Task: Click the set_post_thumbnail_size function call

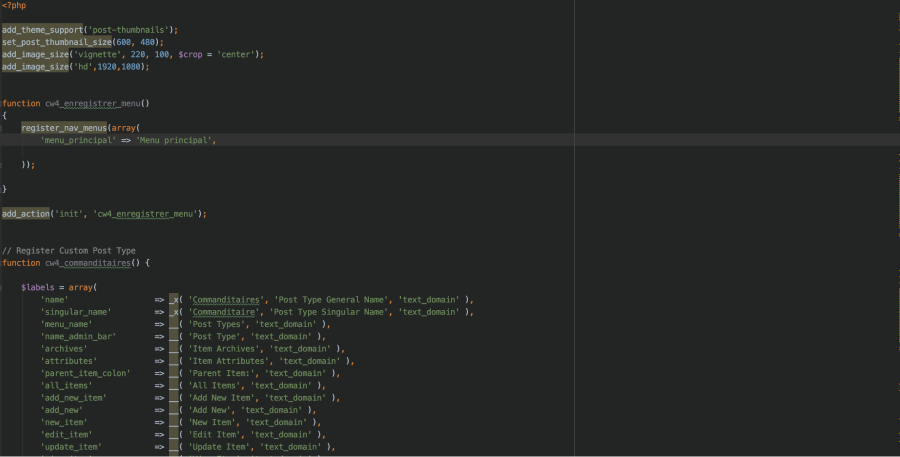Action: pos(60,42)
